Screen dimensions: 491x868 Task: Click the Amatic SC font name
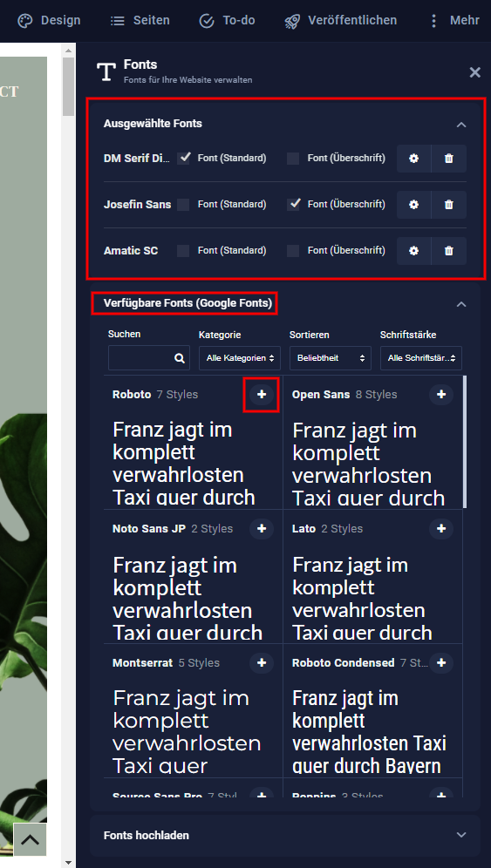click(x=131, y=251)
